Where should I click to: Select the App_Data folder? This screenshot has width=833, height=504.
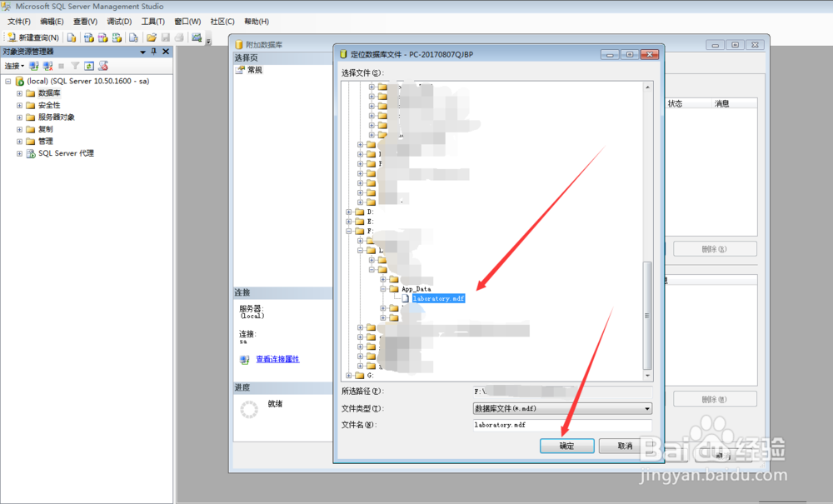click(x=416, y=289)
